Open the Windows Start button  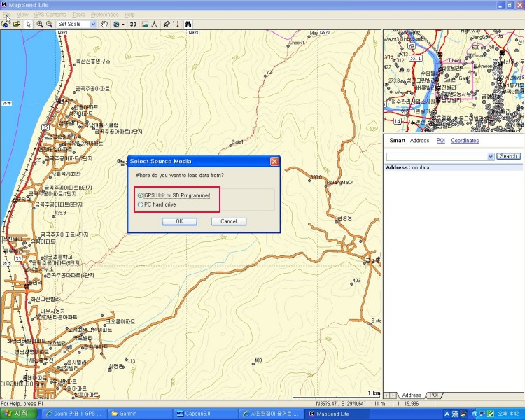(19, 414)
